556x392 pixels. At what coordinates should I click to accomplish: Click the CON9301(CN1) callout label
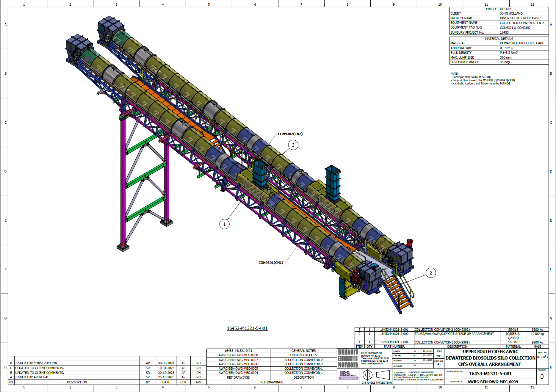[270, 263]
